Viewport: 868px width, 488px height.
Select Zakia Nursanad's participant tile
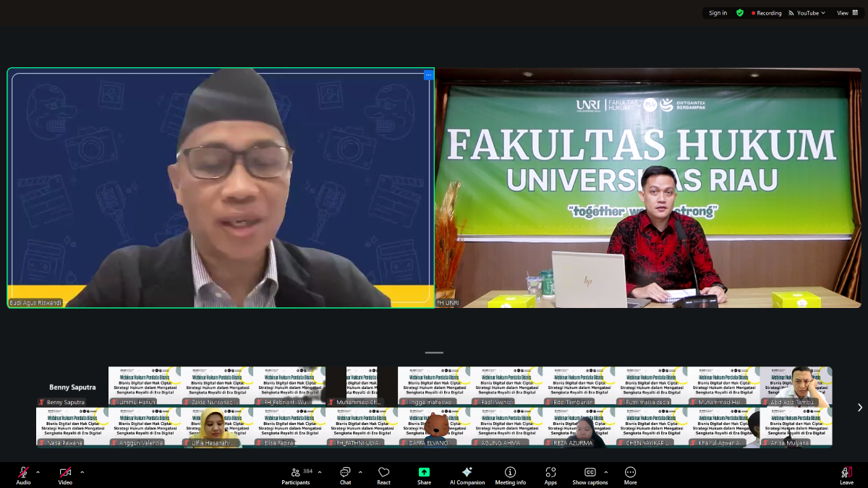[216, 387]
